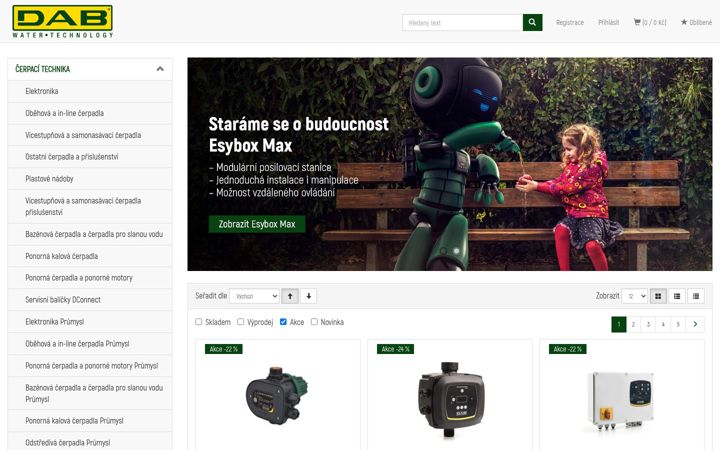720x450 pixels.
Task: Go to page 3
Action: [x=648, y=324]
